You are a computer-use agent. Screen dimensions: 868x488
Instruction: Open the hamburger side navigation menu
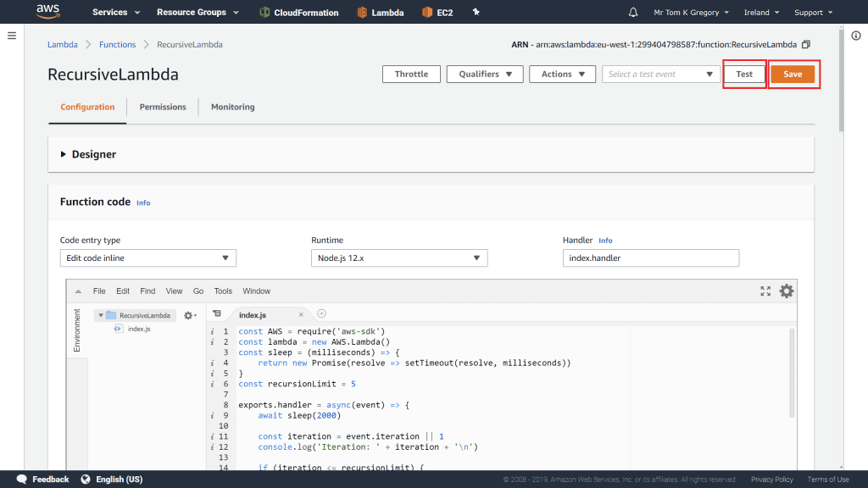coord(12,36)
